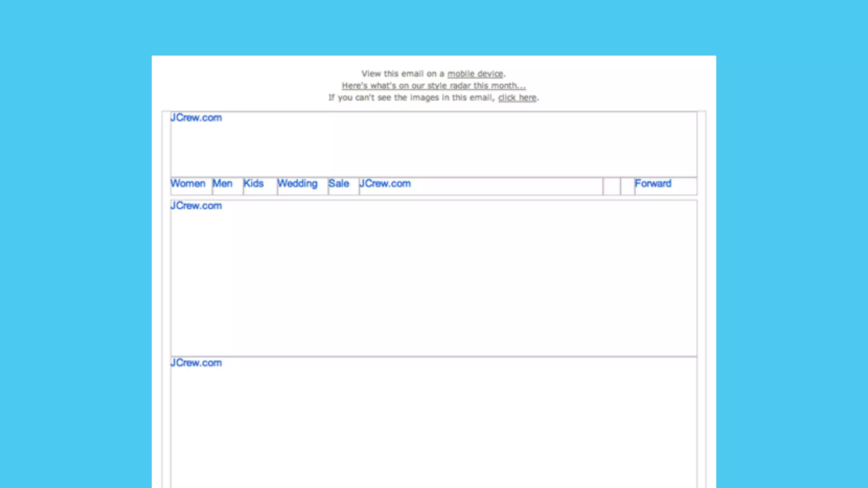The width and height of the screenshot is (868, 488).
Task: Go to the Kids section
Action: (253, 183)
